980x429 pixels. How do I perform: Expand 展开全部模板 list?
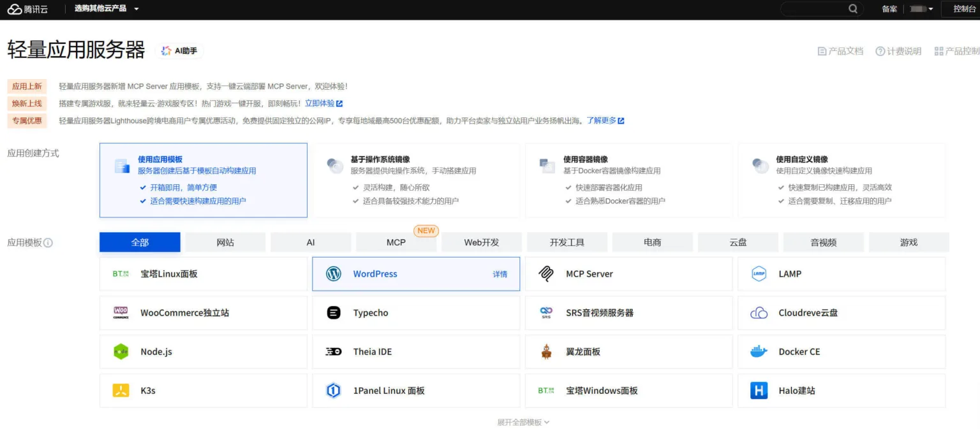(523, 422)
